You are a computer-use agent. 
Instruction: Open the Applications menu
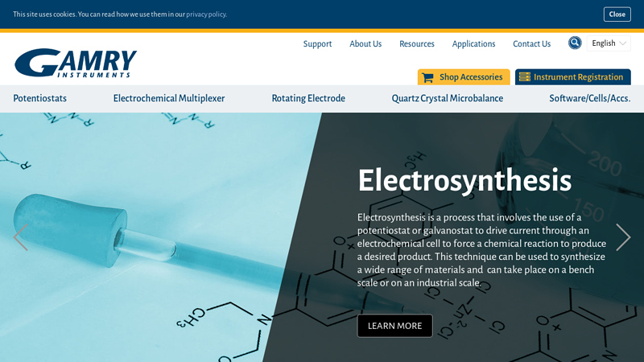[x=473, y=43]
